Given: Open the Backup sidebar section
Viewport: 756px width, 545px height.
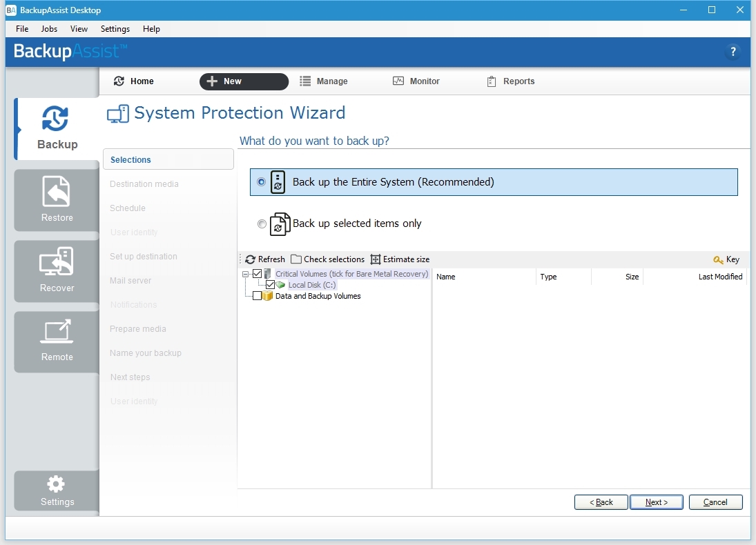Looking at the screenshot, I should 57,129.
